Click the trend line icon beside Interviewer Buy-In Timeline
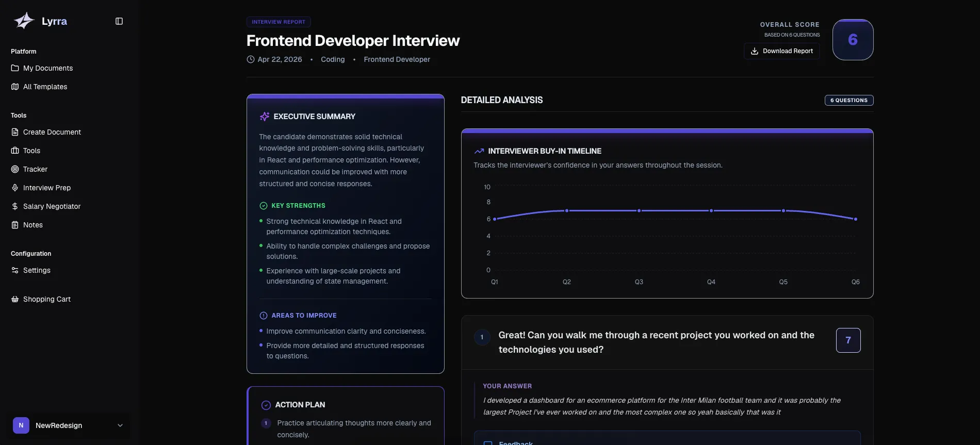The image size is (980, 445). pos(479,151)
